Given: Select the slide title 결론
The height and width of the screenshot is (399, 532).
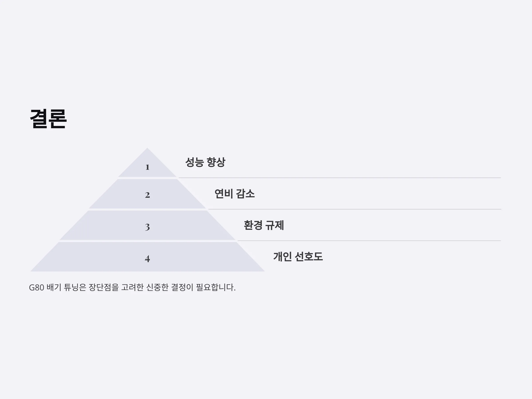Looking at the screenshot, I should pyautogui.click(x=48, y=119).
